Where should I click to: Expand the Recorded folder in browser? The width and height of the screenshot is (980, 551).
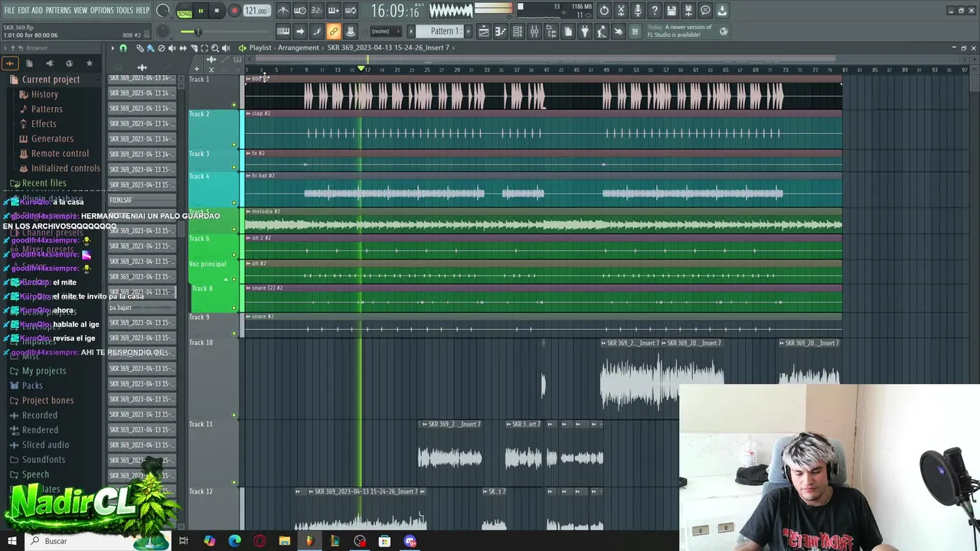40,416
